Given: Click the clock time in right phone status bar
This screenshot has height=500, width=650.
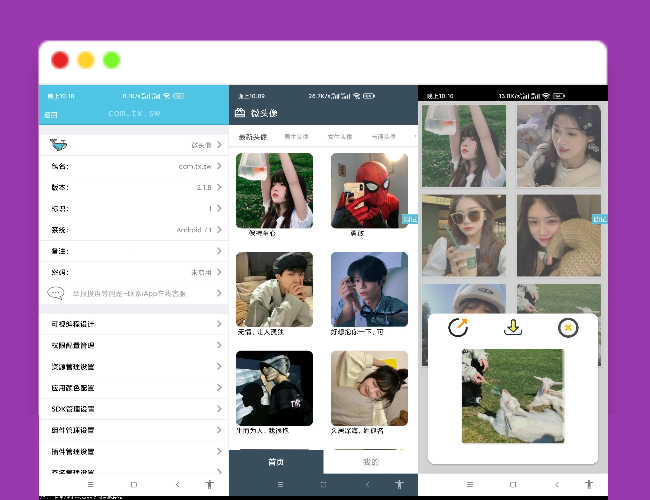Looking at the screenshot, I should (x=440, y=96).
